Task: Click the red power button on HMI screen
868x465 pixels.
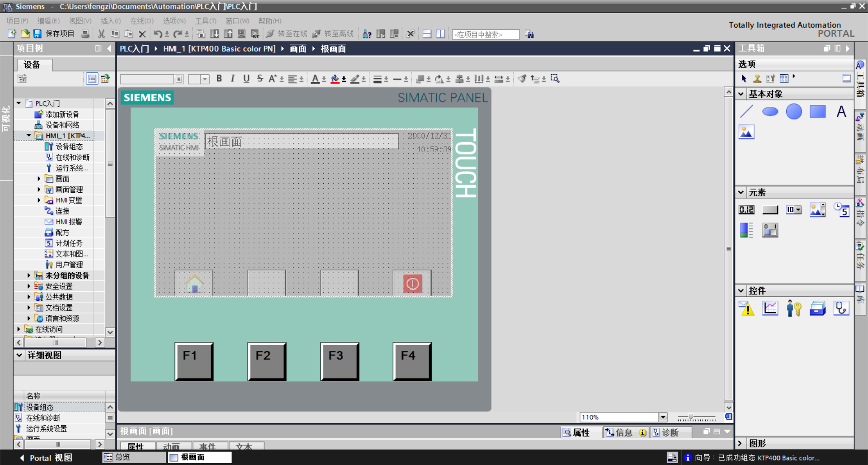Action: pos(412,284)
